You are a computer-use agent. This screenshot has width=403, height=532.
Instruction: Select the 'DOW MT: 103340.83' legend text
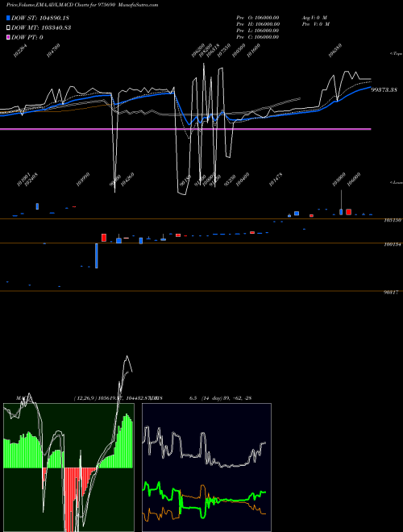(41, 28)
